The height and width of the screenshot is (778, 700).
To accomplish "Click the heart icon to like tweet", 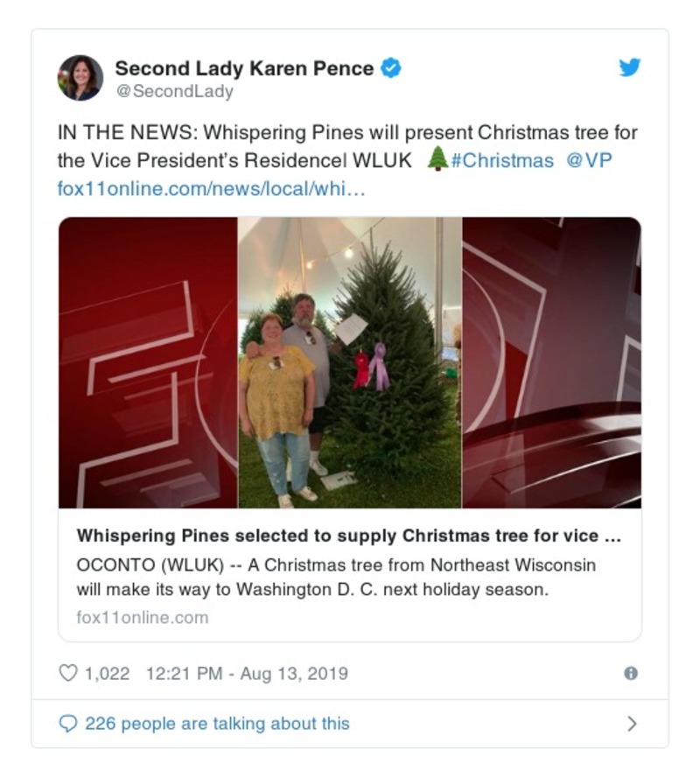I will click(67, 674).
